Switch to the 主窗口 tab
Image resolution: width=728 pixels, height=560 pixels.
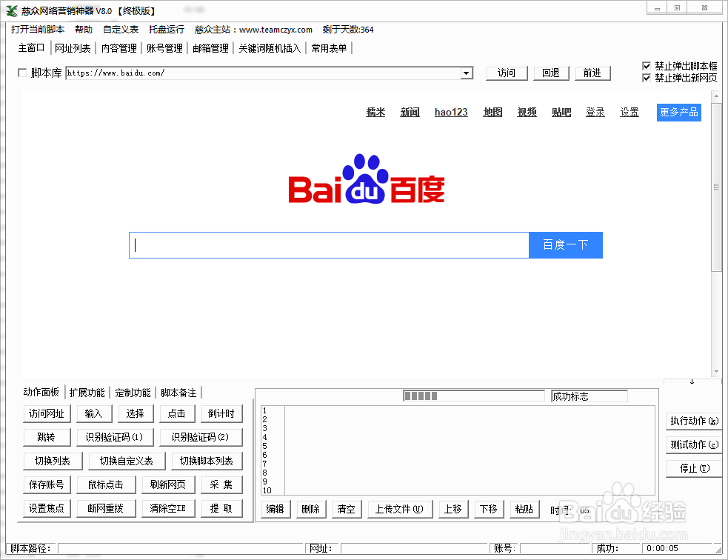(32, 48)
